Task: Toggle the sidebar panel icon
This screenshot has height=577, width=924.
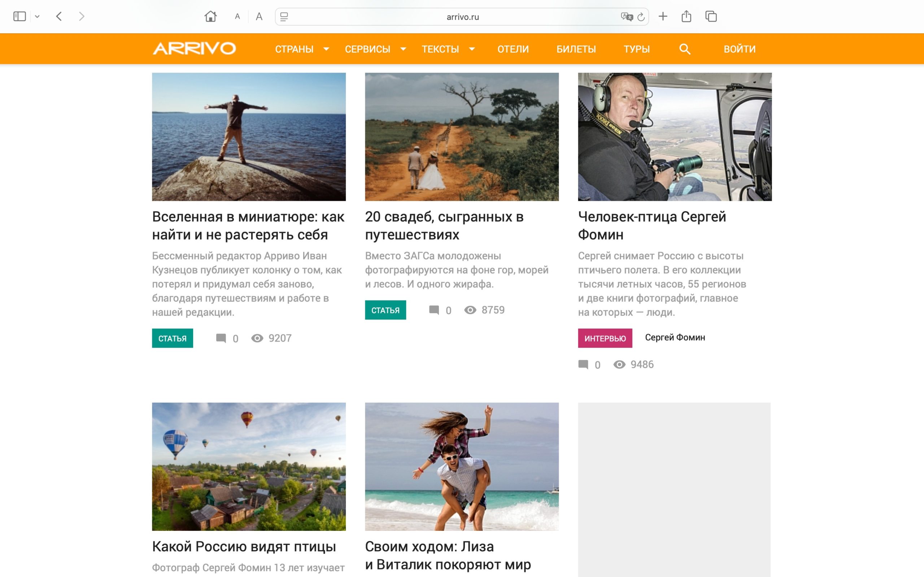Action: [x=19, y=17]
